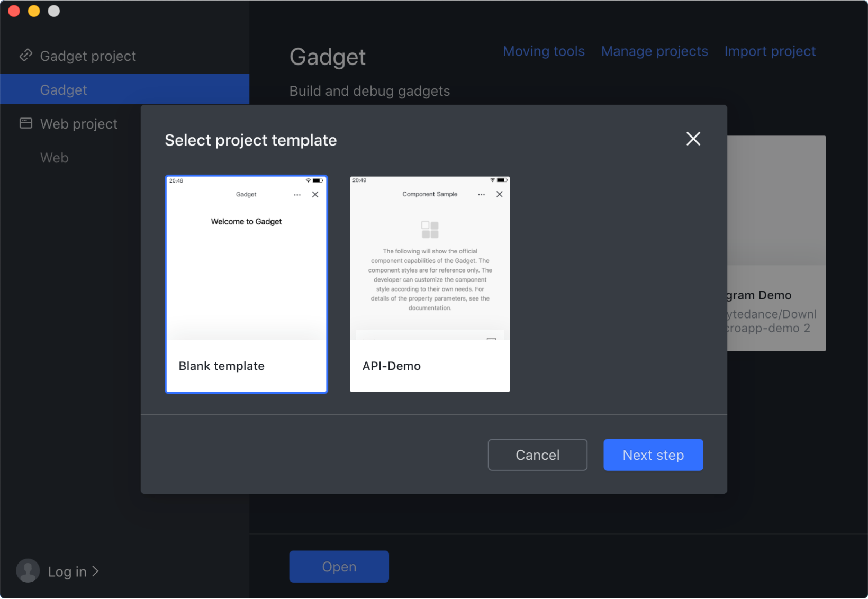The width and height of the screenshot is (868, 599).
Task: Open the Manage projects link
Action: point(654,51)
